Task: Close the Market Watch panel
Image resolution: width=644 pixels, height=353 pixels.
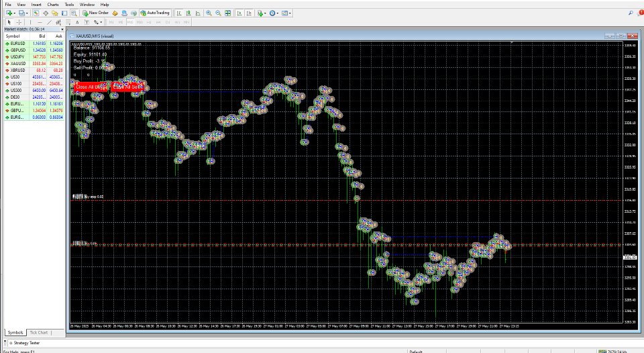Action: click(x=62, y=30)
